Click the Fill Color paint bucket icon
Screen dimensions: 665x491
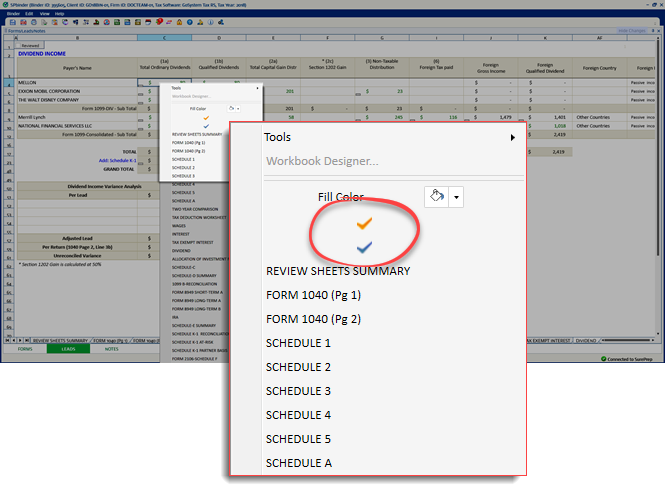point(436,197)
